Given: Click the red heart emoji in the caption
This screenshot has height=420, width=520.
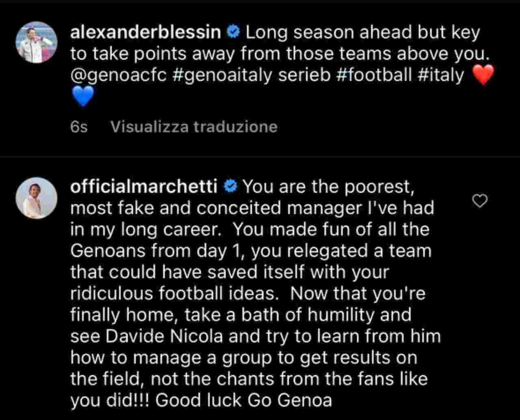Looking at the screenshot, I should click(483, 75).
